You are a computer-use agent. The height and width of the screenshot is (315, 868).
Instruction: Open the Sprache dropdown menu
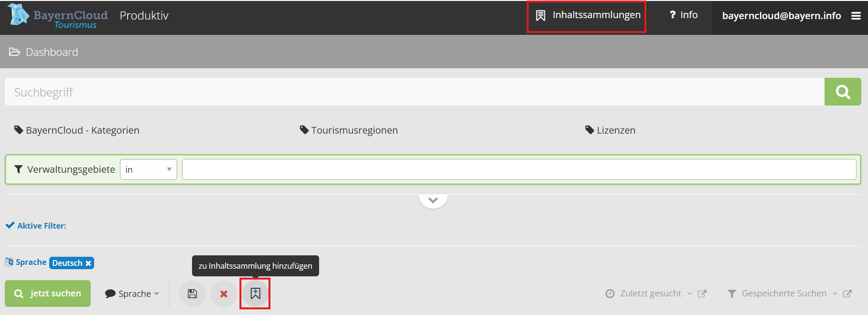tap(132, 294)
